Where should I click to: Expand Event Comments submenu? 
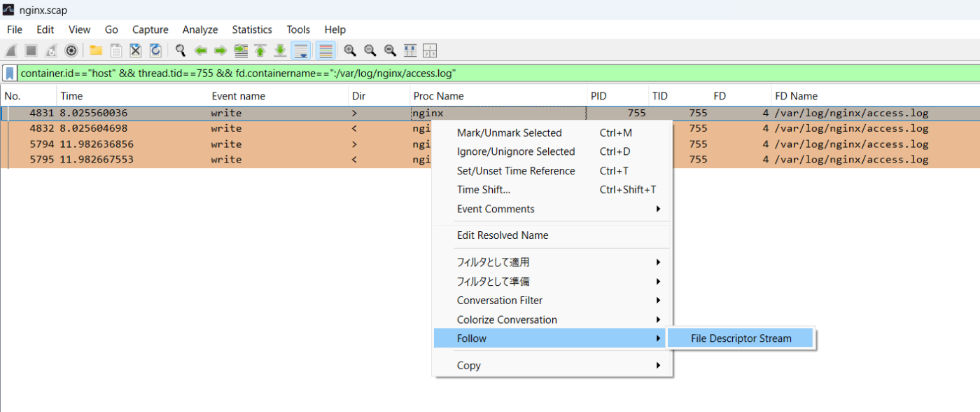[552, 209]
